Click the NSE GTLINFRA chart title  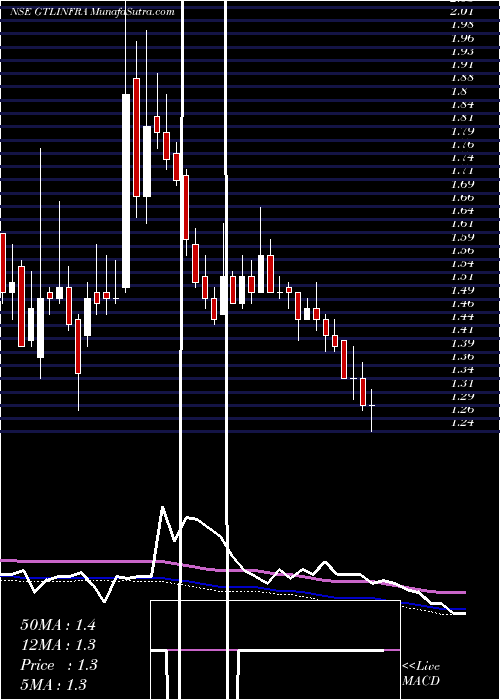(92, 12)
